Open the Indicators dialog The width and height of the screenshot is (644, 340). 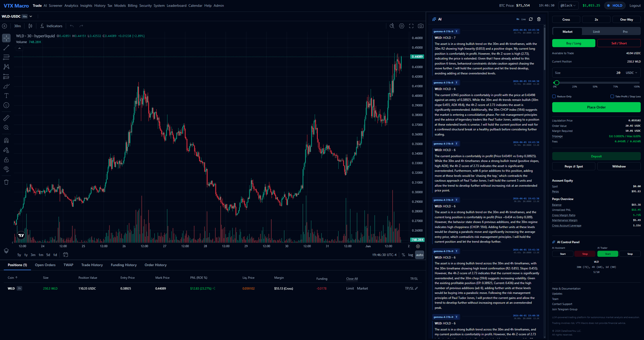(51, 26)
